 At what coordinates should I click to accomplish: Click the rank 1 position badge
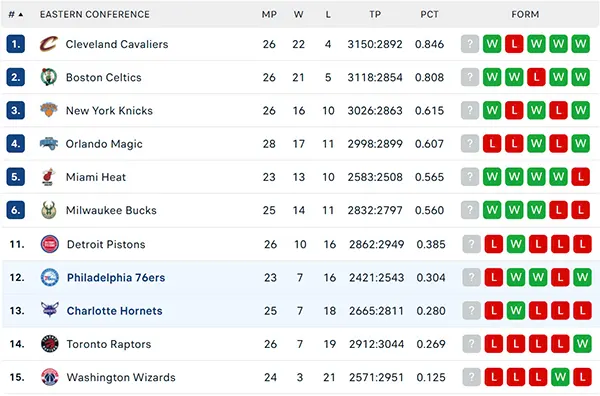(16, 44)
